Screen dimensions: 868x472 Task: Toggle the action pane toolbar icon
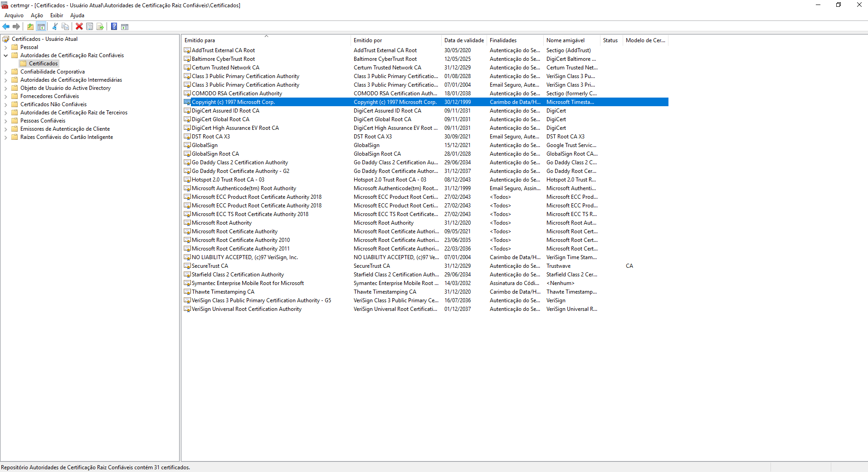pyautogui.click(x=125, y=26)
